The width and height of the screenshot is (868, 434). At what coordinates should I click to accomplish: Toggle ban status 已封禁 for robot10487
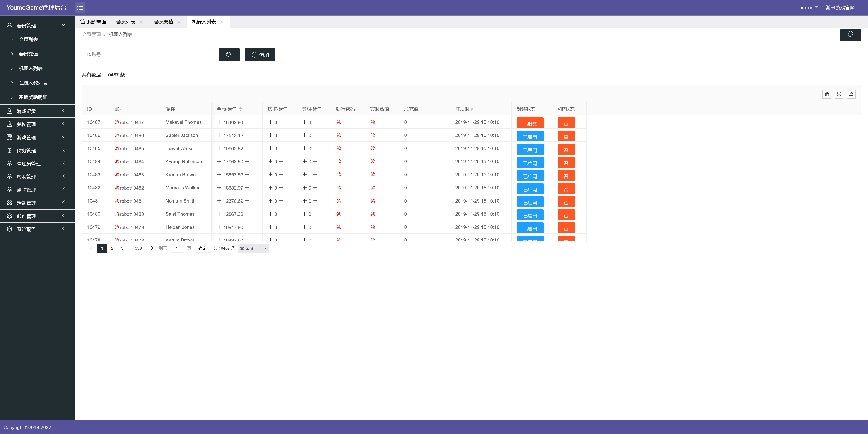tap(530, 124)
